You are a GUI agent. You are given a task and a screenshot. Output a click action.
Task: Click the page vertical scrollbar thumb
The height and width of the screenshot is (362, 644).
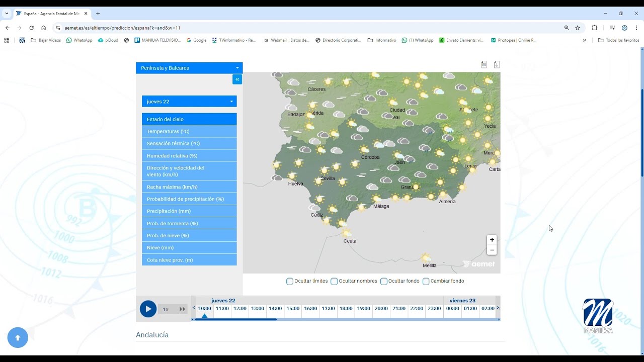pyautogui.click(x=642, y=133)
